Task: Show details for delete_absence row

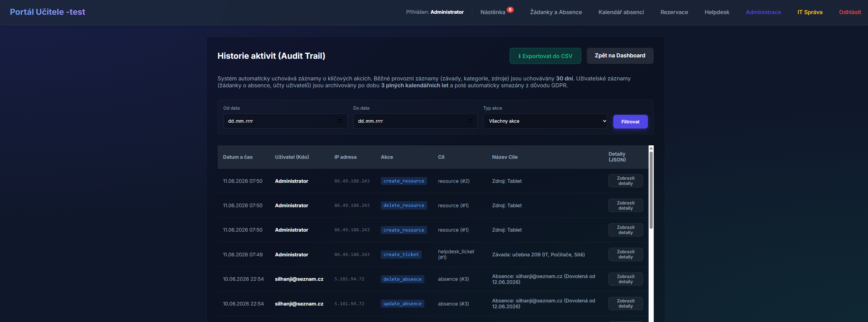Action: point(626,279)
